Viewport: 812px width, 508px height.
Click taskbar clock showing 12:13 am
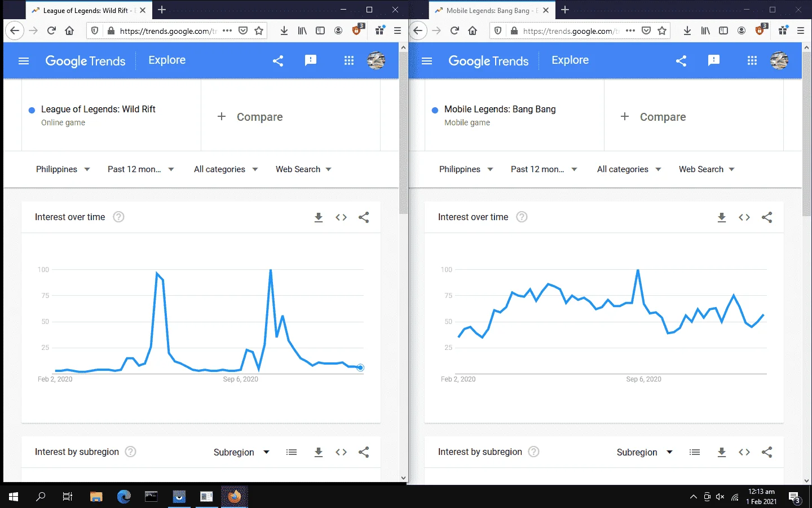coord(761,497)
